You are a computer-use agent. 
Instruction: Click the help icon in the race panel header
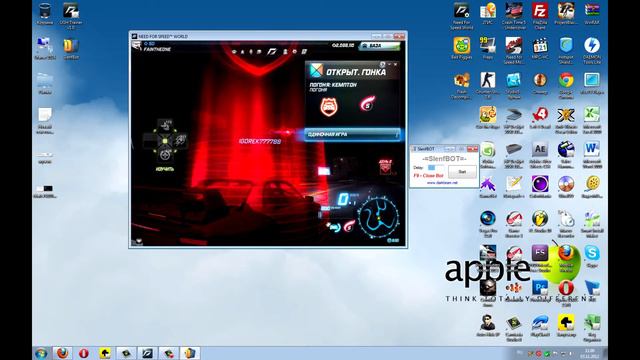tap(382, 65)
